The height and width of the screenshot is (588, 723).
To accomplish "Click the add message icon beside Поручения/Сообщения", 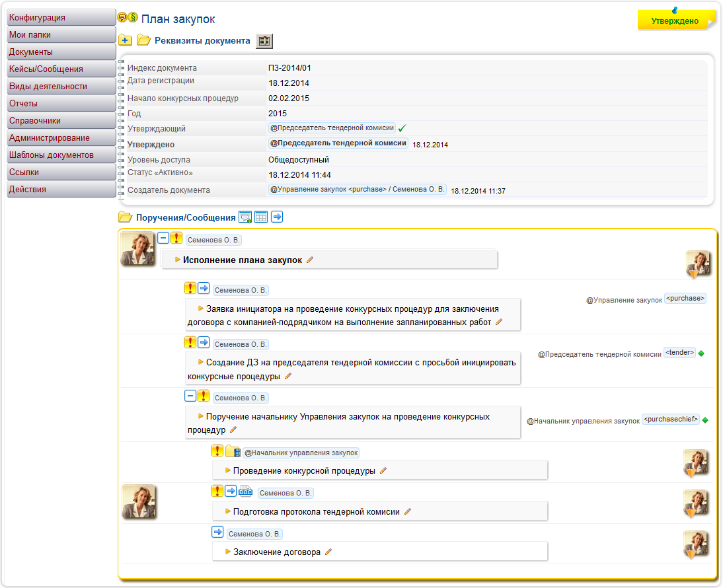I will (x=245, y=217).
